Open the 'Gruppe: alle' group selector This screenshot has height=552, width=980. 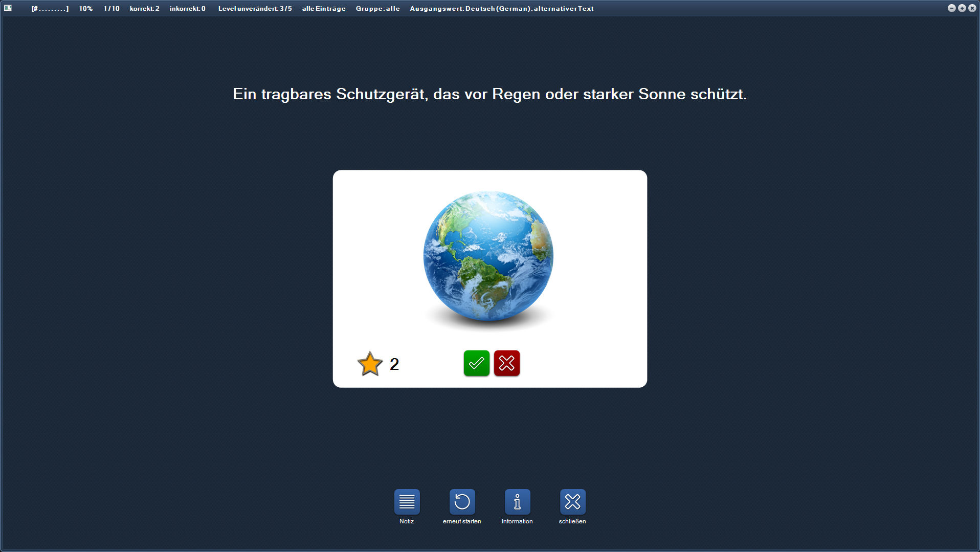click(377, 8)
